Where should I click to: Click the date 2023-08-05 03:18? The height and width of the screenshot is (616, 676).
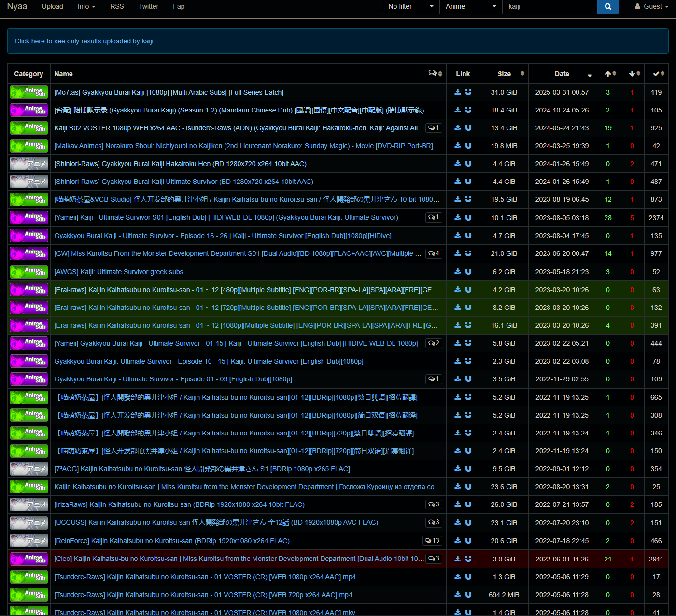(x=562, y=218)
